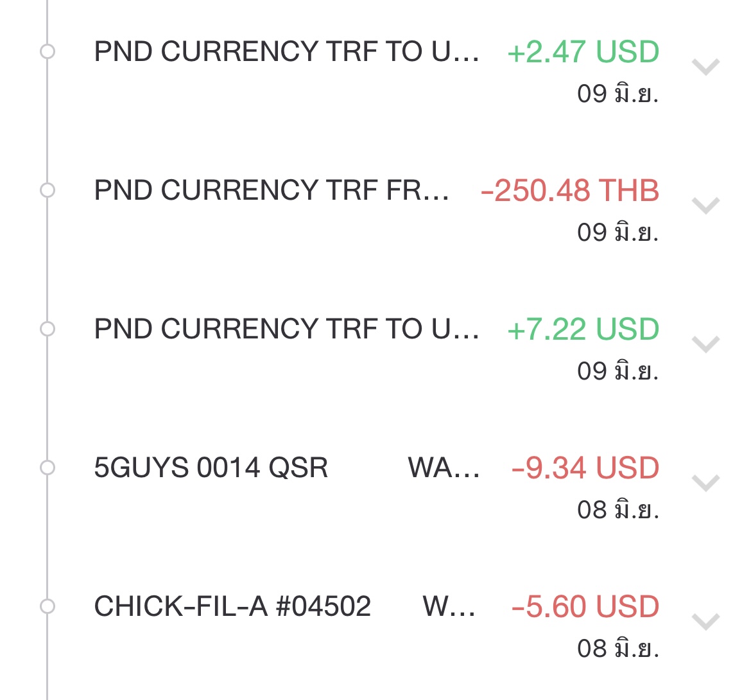Expand the -250.48 THB transaction chevron
The width and height of the screenshot is (751, 700).
705,206
